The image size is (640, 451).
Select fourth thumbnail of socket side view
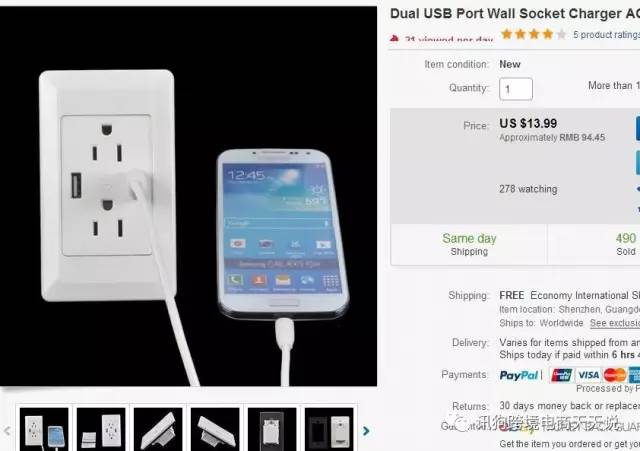point(215,429)
